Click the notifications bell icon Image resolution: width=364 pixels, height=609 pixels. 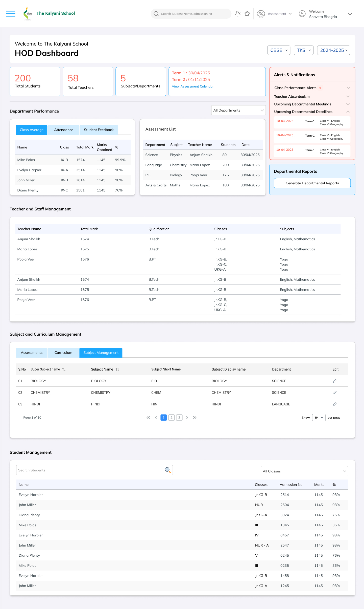238,14
